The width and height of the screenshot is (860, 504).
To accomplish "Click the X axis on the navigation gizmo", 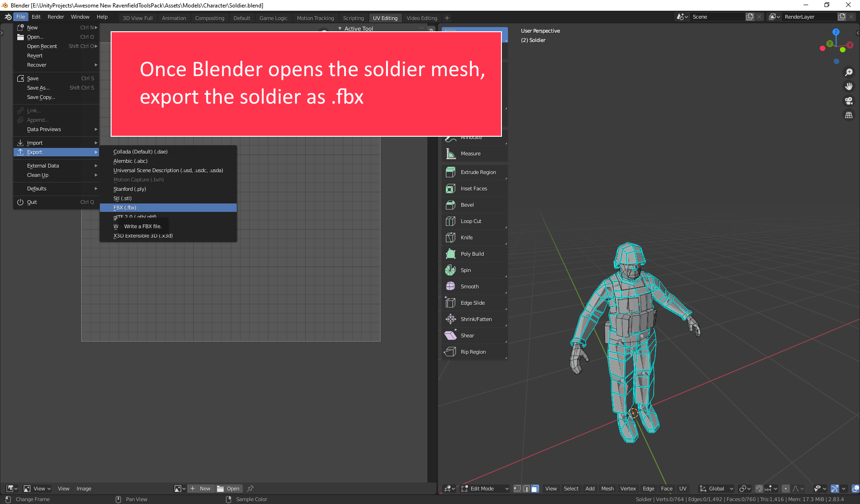I will point(850,45).
